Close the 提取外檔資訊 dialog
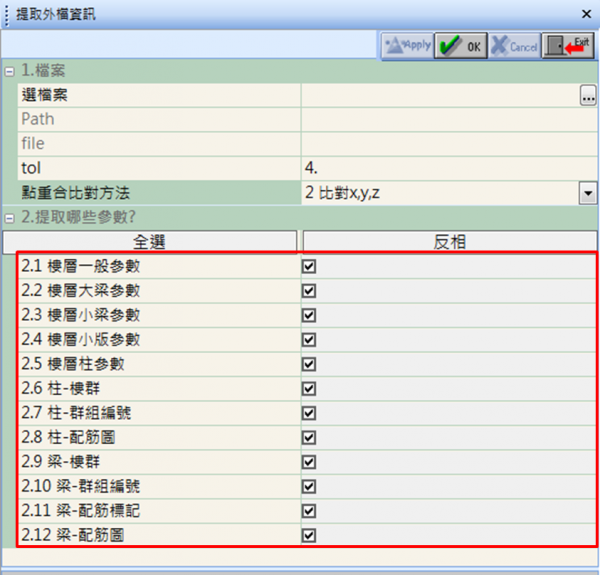The height and width of the screenshot is (575, 600). point(586,14)
